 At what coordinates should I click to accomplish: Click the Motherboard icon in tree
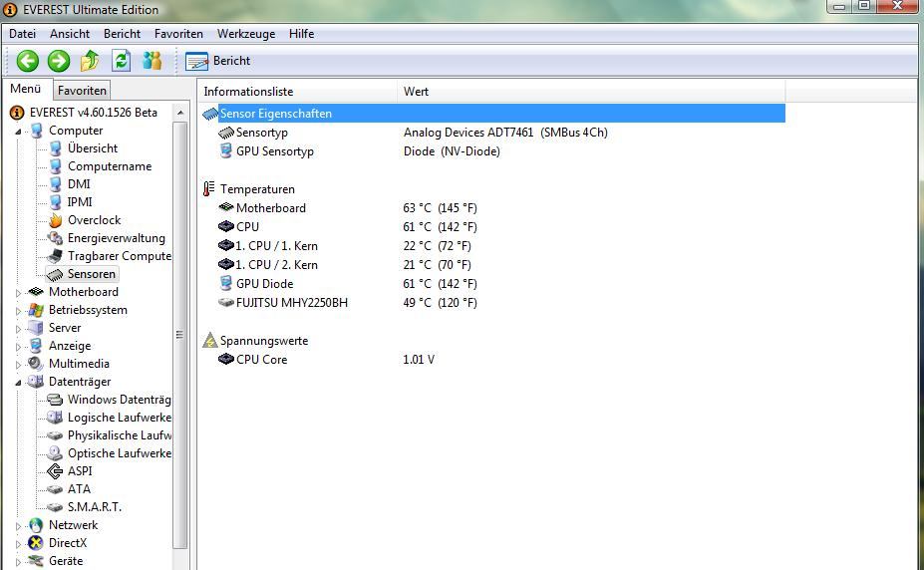36,291
